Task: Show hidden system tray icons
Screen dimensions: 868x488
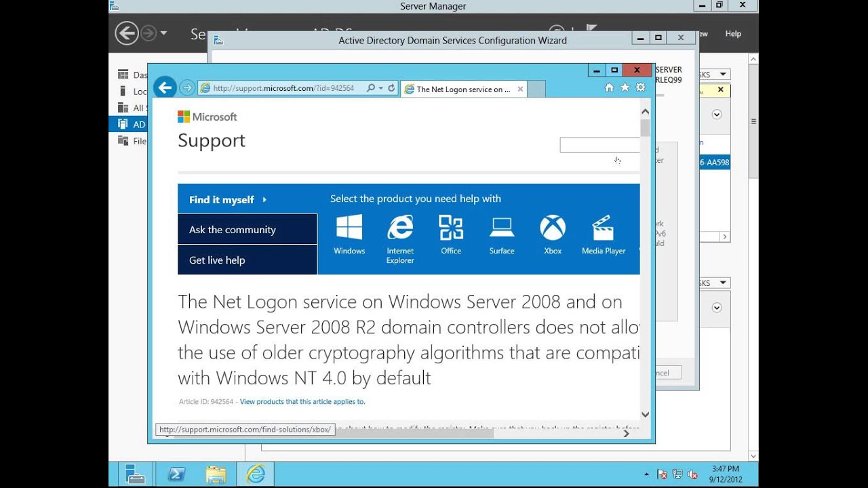Action: 646,474
